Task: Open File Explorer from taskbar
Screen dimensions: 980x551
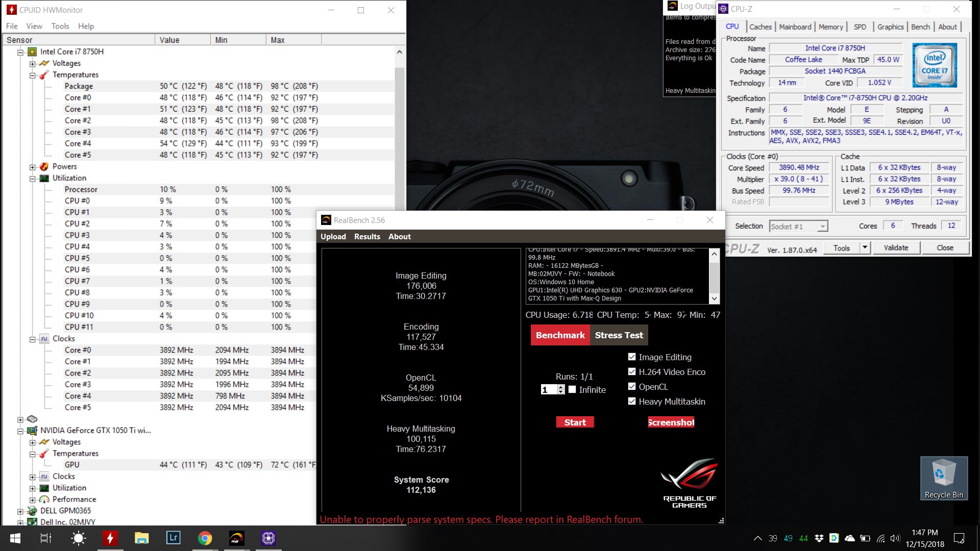Action: (x=141, y=538)
